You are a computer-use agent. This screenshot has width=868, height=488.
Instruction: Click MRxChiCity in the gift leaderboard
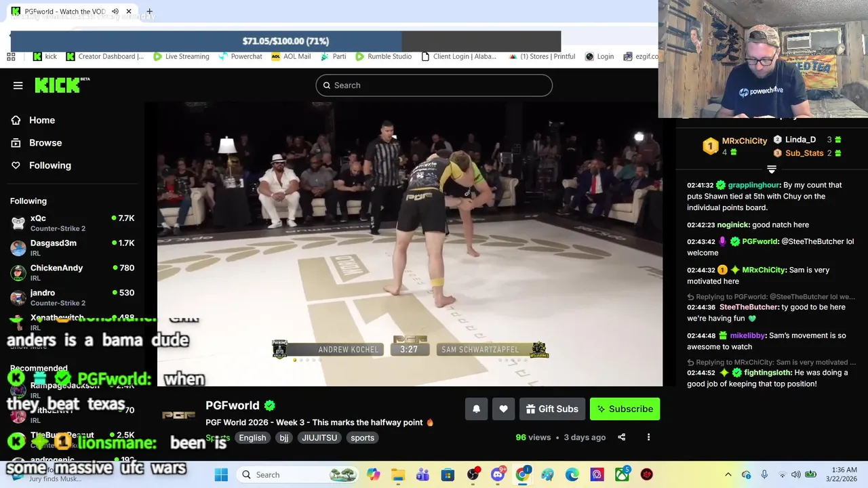(x=744, y=141)
